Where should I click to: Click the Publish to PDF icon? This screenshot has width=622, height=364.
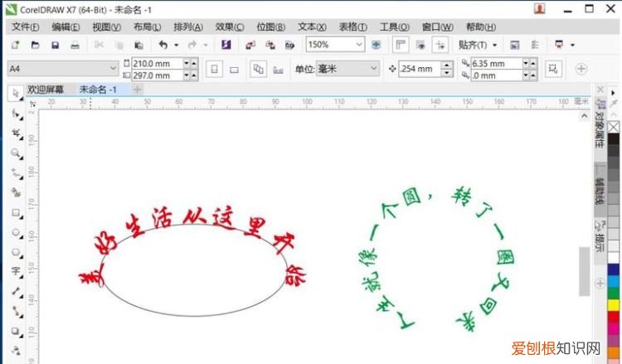point(289,46)
